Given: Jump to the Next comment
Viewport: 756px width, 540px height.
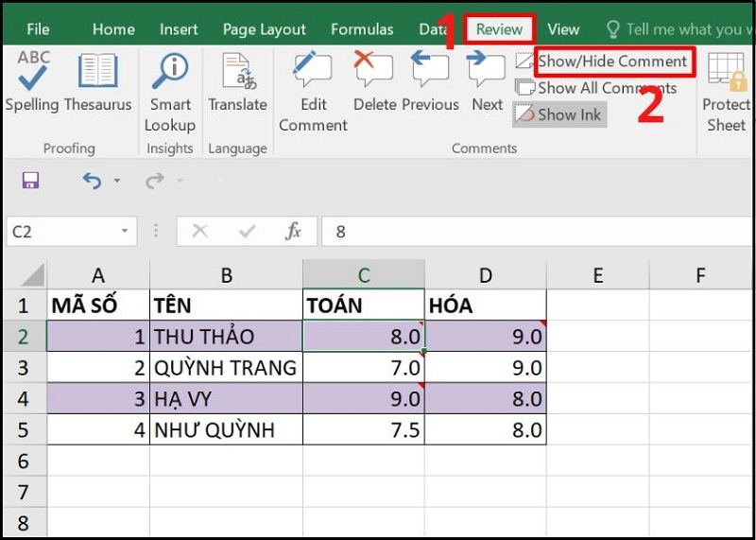Looking at the screenshot, I should [x=488, y=79].
